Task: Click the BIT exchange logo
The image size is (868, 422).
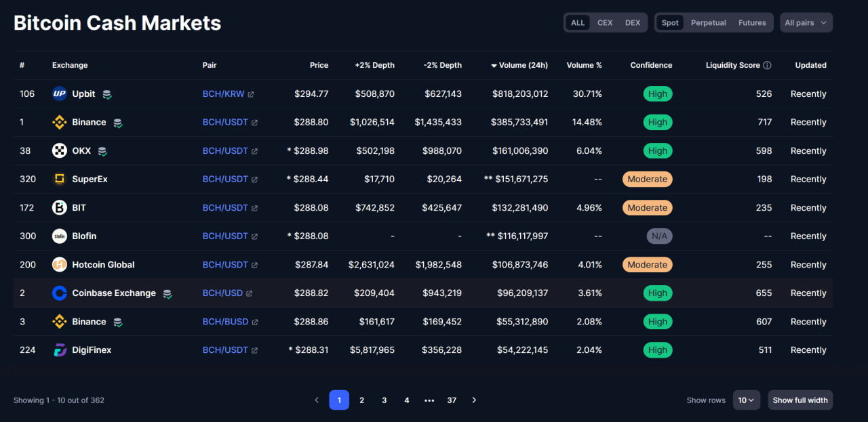Action: pyautogui.click(x=60, y=208)
